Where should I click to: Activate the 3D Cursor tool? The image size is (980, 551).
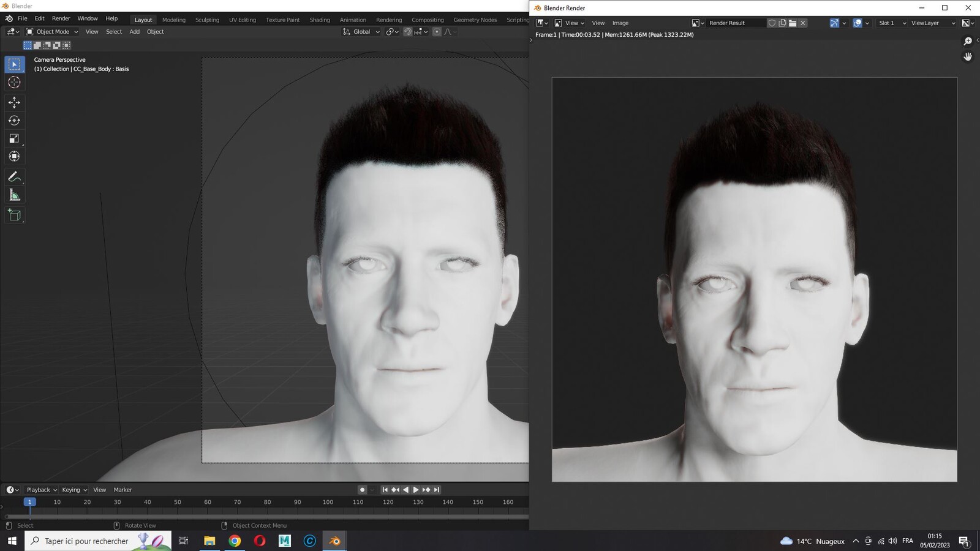15,83
